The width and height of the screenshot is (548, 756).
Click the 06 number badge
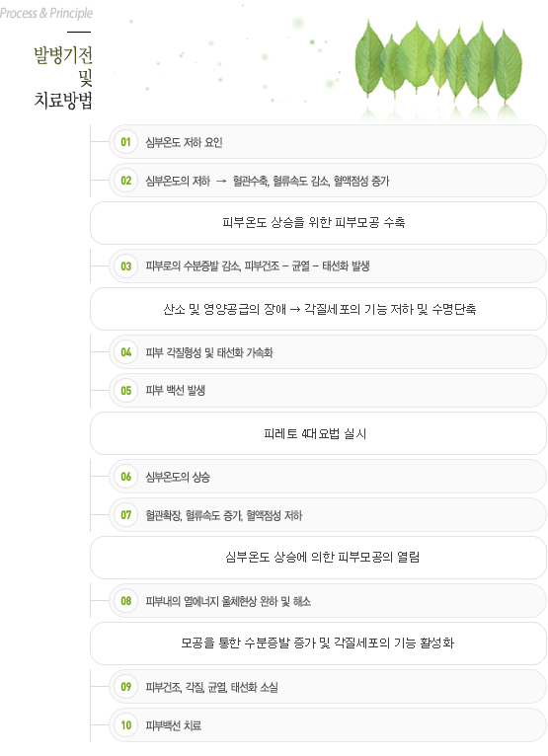click(126, 477)
